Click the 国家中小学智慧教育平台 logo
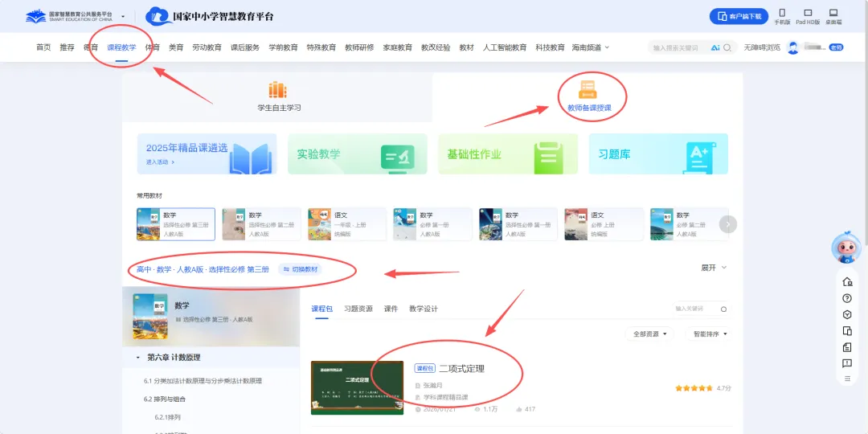 (x=210, y=16)
